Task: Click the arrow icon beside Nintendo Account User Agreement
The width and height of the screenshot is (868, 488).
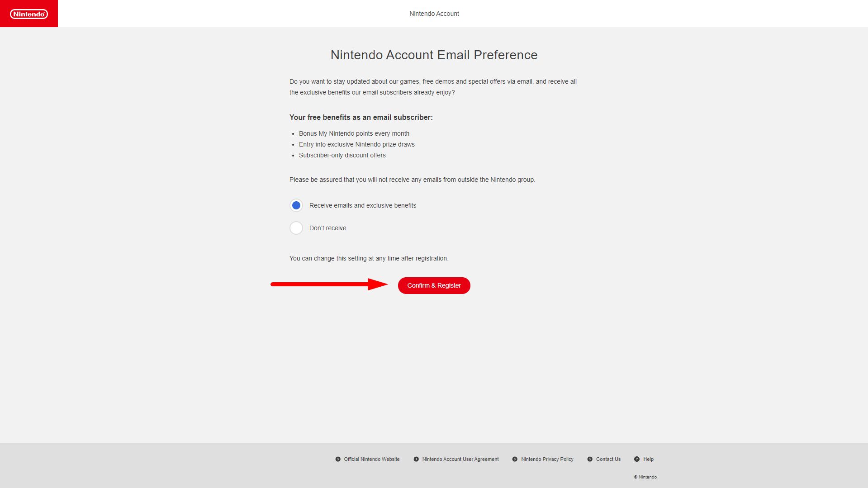Action: pos(416,459)
